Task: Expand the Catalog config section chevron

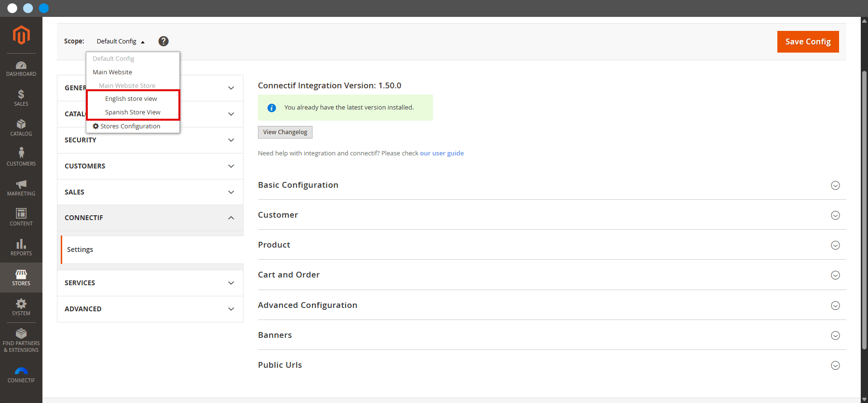Action: (x=231, y=114)
